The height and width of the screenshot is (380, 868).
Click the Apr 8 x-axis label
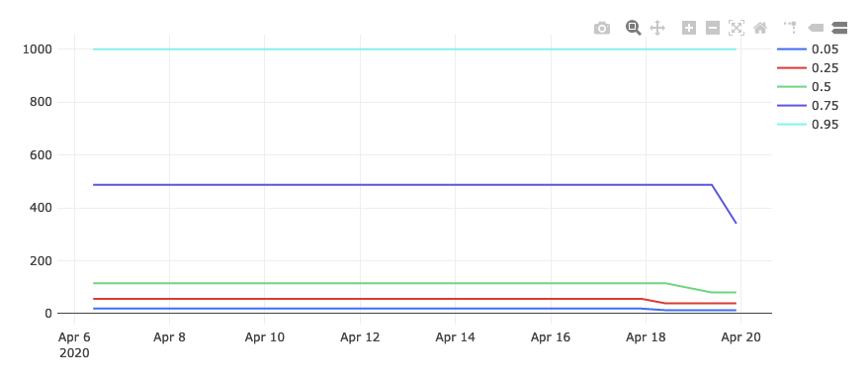169,336
